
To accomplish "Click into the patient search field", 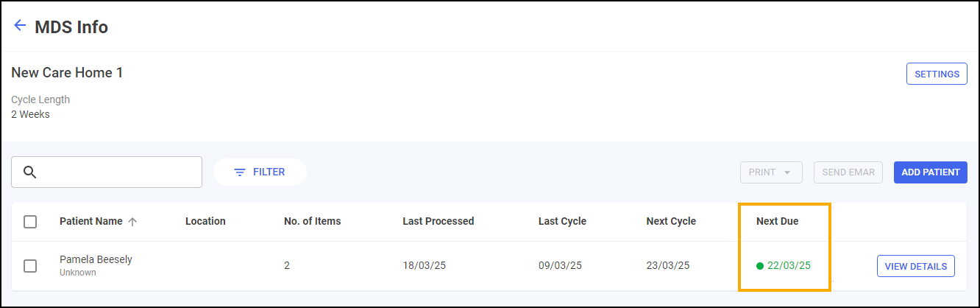I will click(118, 172).
